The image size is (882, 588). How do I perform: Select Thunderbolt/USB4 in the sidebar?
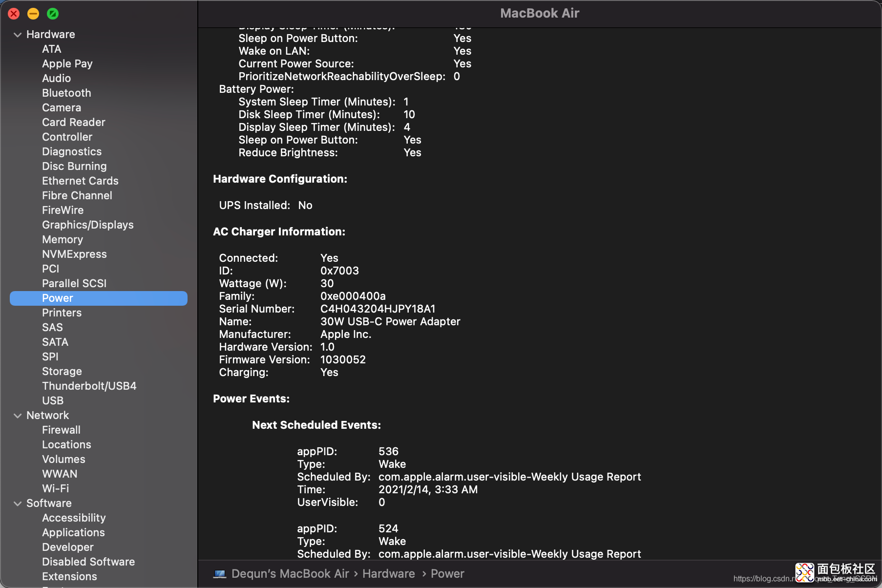point(89,386)
